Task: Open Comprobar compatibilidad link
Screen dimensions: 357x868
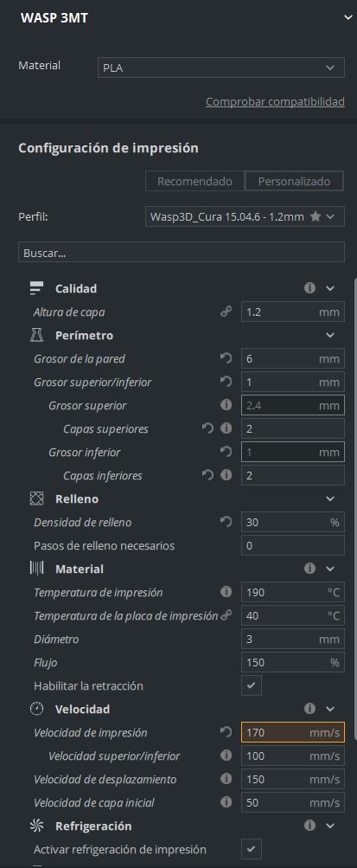Action: (x=275, y=102)
